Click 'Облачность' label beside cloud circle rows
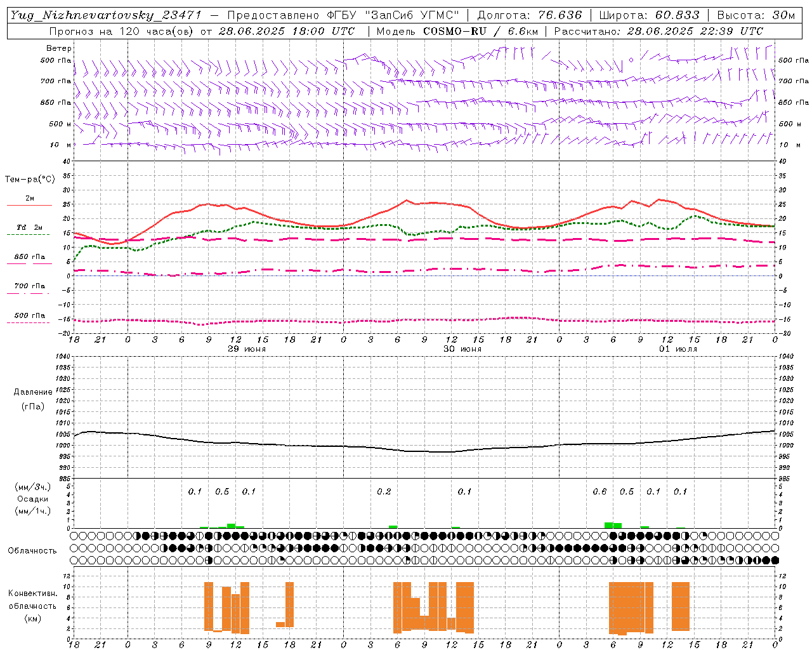The width and height of the screenshot is (812, 650). point(32,550)
